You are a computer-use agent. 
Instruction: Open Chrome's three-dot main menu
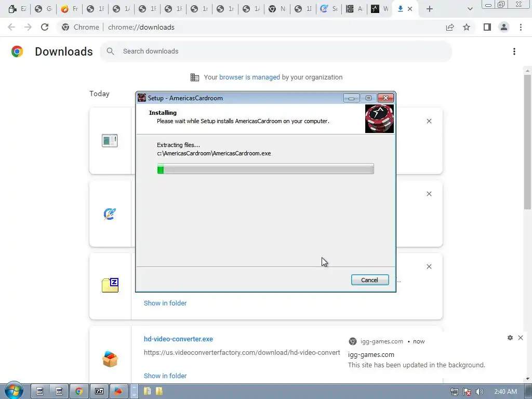point(521,27)
